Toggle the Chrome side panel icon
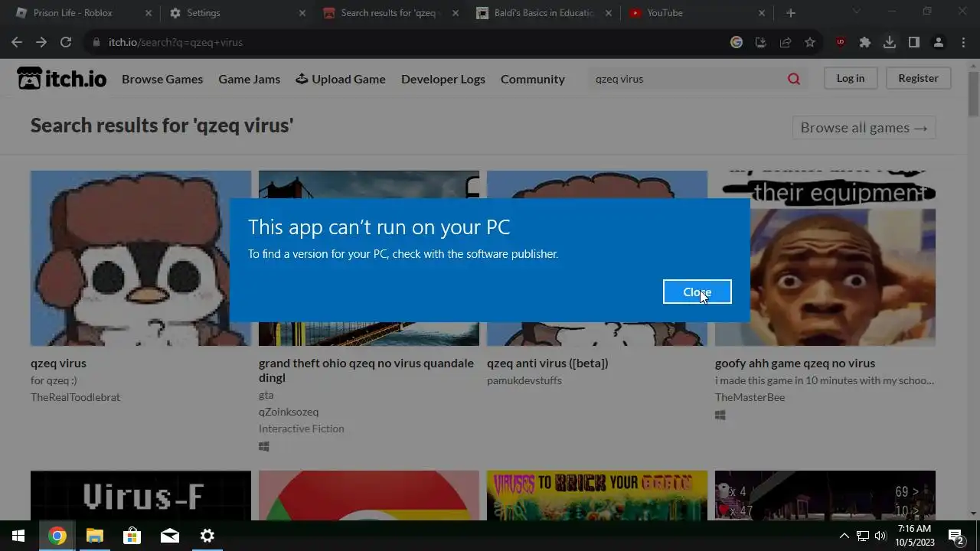The image size is (980, 551). (x=914, y=42)
